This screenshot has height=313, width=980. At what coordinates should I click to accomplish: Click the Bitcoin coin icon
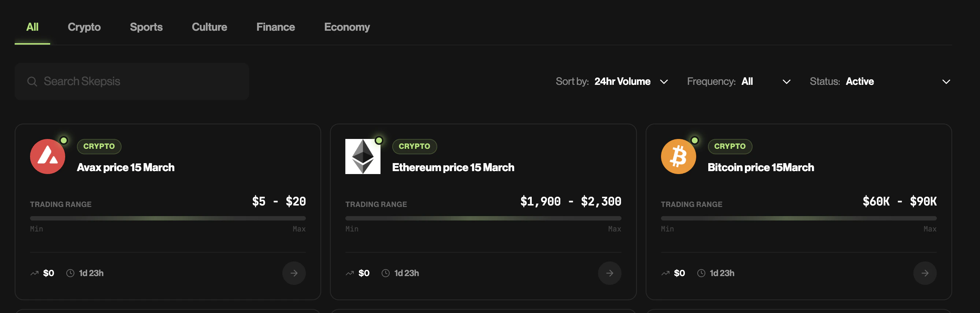click(x=678, y=156)
